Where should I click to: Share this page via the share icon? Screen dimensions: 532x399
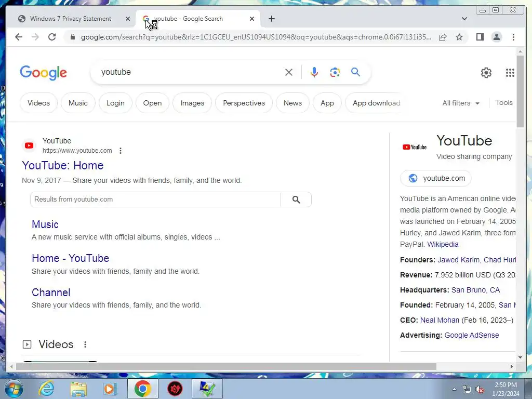click(443, 37)
